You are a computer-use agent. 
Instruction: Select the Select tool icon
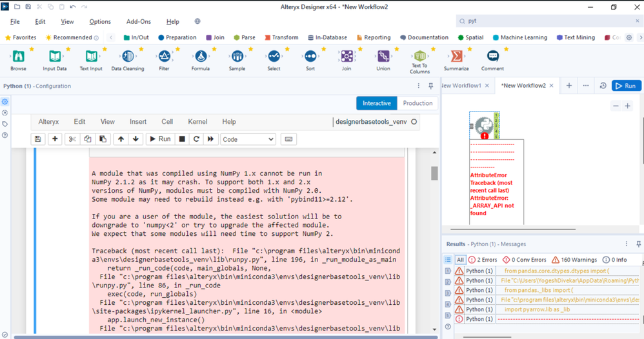coord(274,56)
